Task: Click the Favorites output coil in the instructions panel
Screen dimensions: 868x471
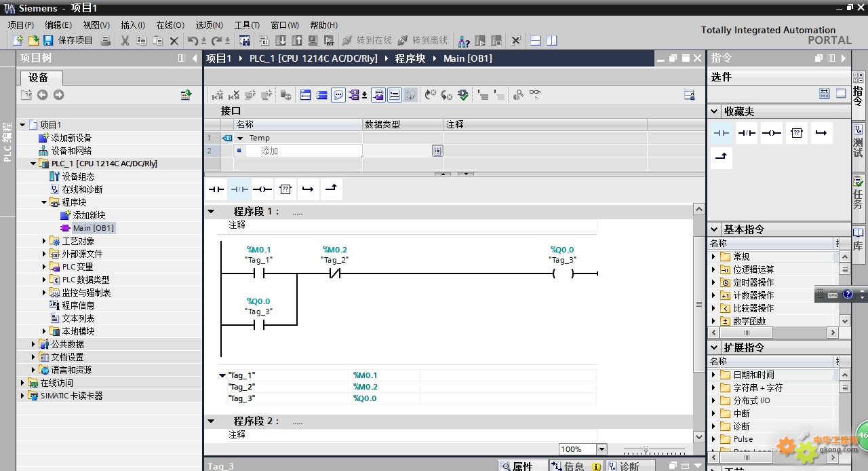Action: tap(772, 133)
